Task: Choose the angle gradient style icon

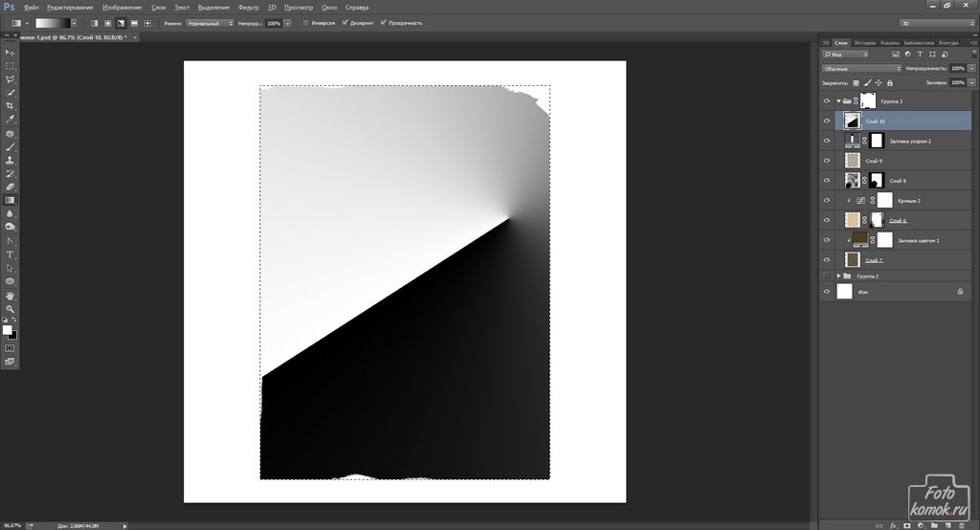Action: pyautogui.click(x=120, y=22)
